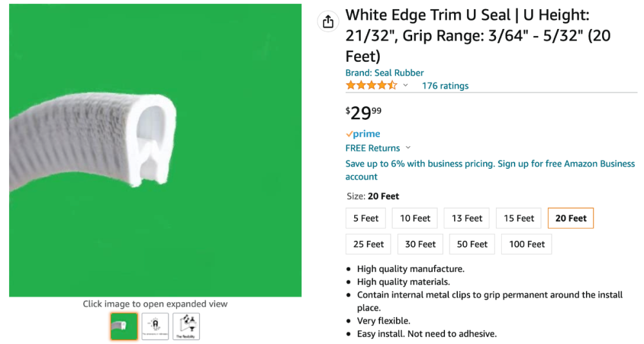Image resolution: width=644 pixels, height=344 pixels.
Task: Click the share icon beside the title
Action: pyautogui.click(x=328, y=22)
